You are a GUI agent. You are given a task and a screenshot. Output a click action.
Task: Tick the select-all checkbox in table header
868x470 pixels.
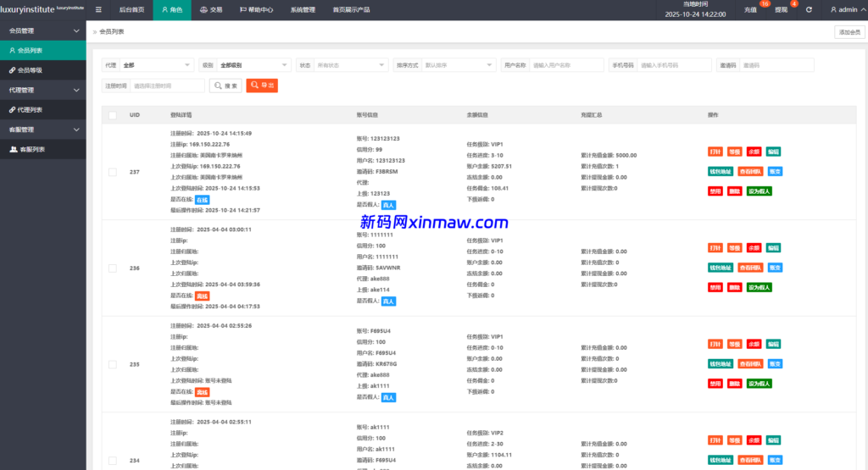click(x=113, y=115)
